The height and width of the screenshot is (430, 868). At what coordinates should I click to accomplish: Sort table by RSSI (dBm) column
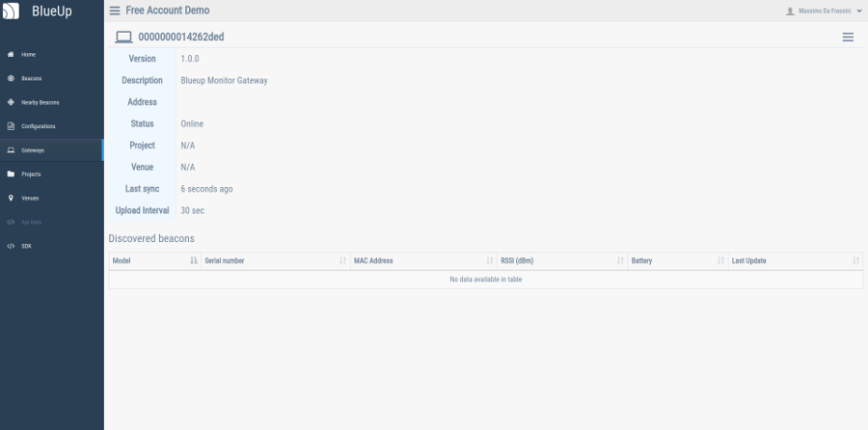pos(562,260)
